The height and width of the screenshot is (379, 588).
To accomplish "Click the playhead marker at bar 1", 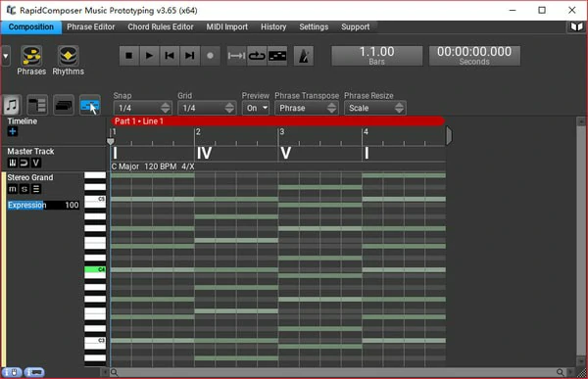I will coord(110,141).
